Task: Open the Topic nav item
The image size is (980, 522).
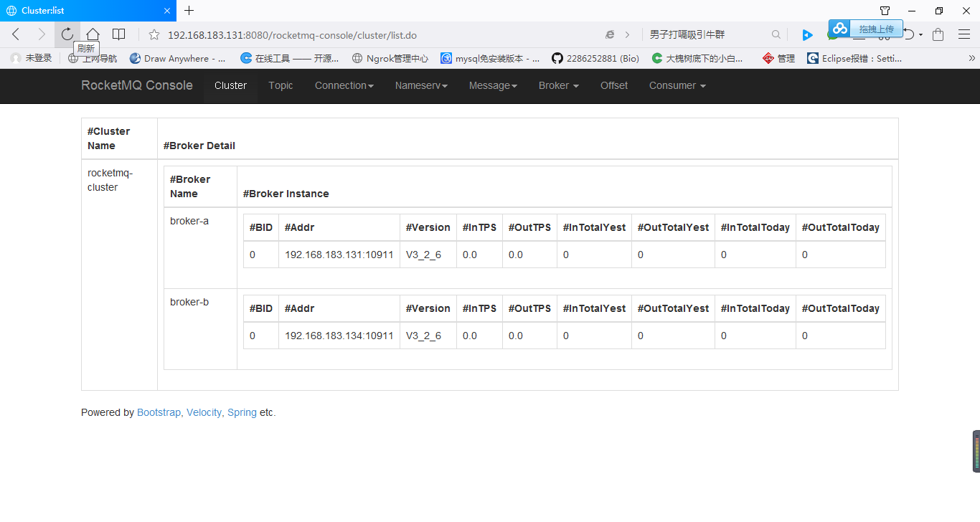Action: pos(281,85)
